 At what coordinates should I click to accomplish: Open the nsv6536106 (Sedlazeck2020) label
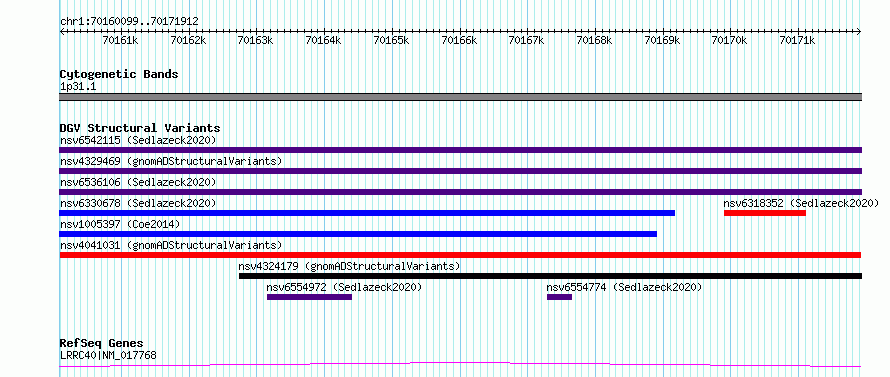click(x=138, y=182)
